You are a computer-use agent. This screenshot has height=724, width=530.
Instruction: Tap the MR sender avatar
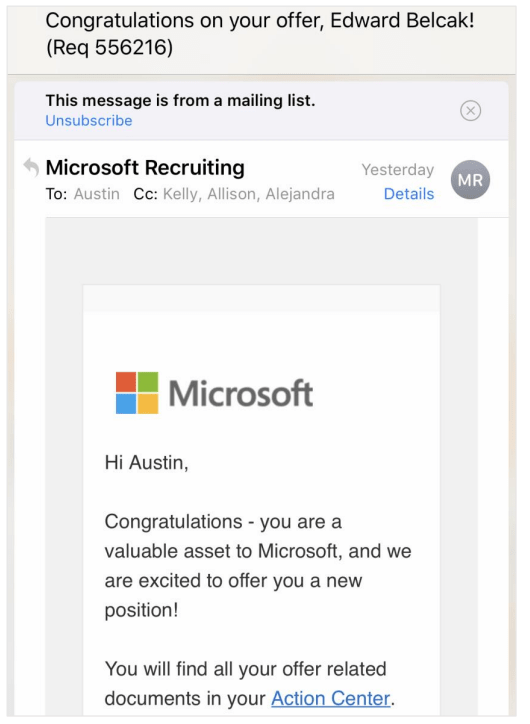click(x=470, y=180)
